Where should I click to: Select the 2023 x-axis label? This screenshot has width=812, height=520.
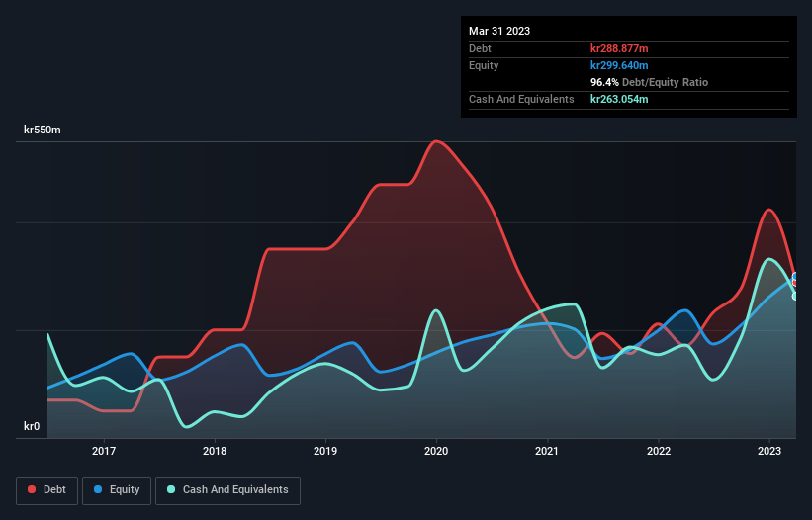tap(769, 451)
